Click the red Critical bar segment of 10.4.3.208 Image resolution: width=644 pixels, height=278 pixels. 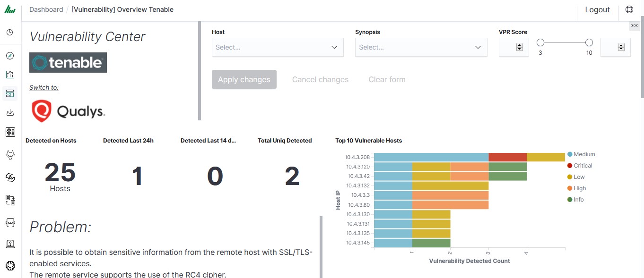(507, 157)
